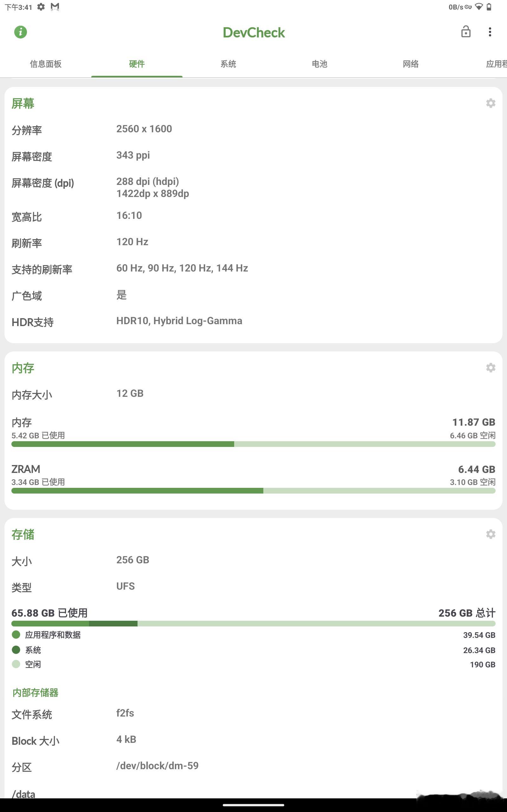Viewport: 507px width, 812px height.
Task: Switch to the 系统 tab
Action: click(x=228, y=64)
